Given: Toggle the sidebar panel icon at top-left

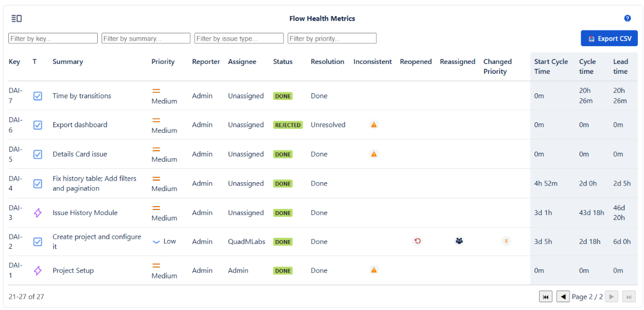Looking at the screenshot, I should tap(17, 19).
